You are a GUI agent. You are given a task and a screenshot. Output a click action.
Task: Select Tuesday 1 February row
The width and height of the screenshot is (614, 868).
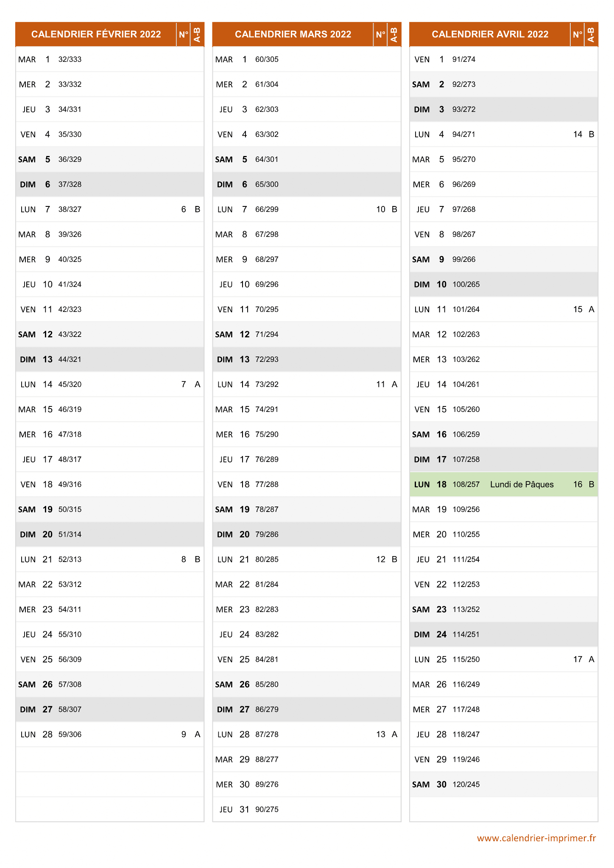110,59
